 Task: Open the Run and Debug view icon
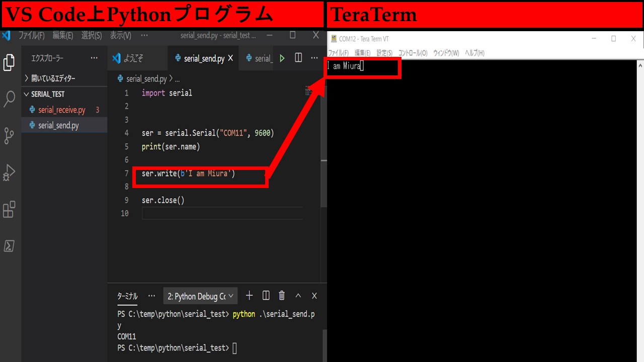[9, 172]
